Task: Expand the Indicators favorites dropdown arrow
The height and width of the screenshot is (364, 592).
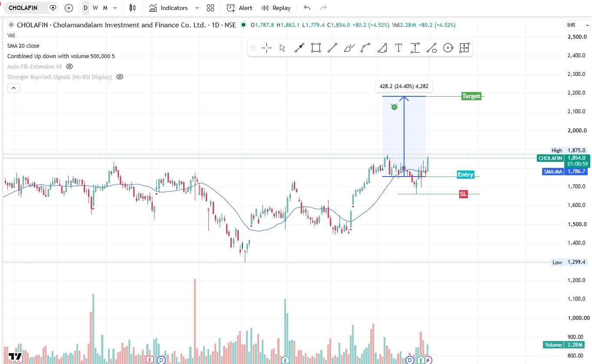Action: coord(197,8)
